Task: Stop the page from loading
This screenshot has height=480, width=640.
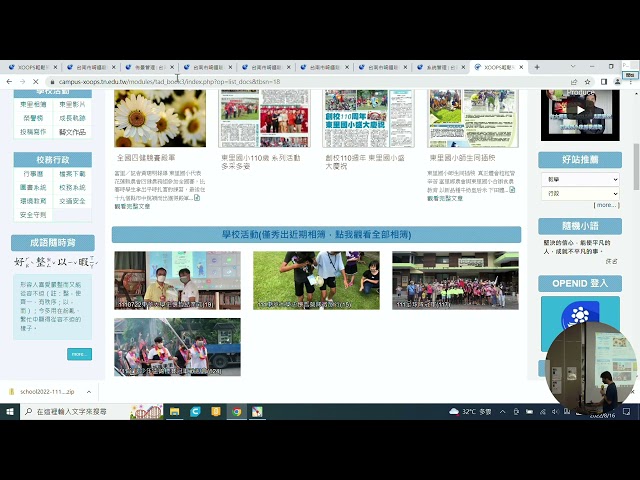Action: tap(36, 82)
